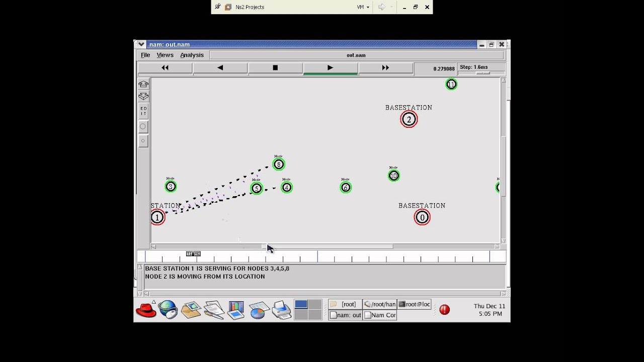Click the rewind playback button

(x=165, y=68)
